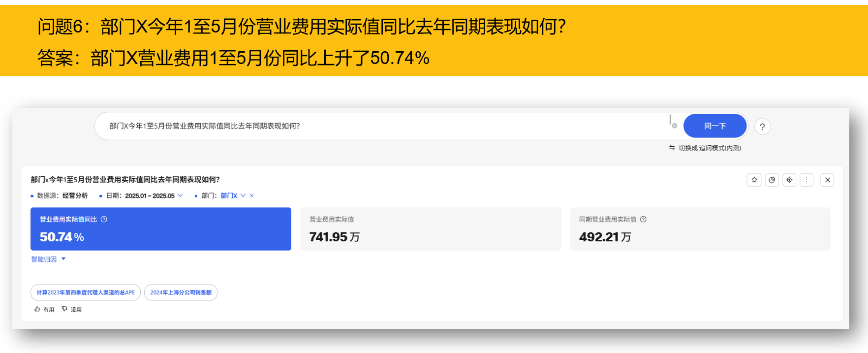
Task: Clear the search box text
Action: click(675, 126)
